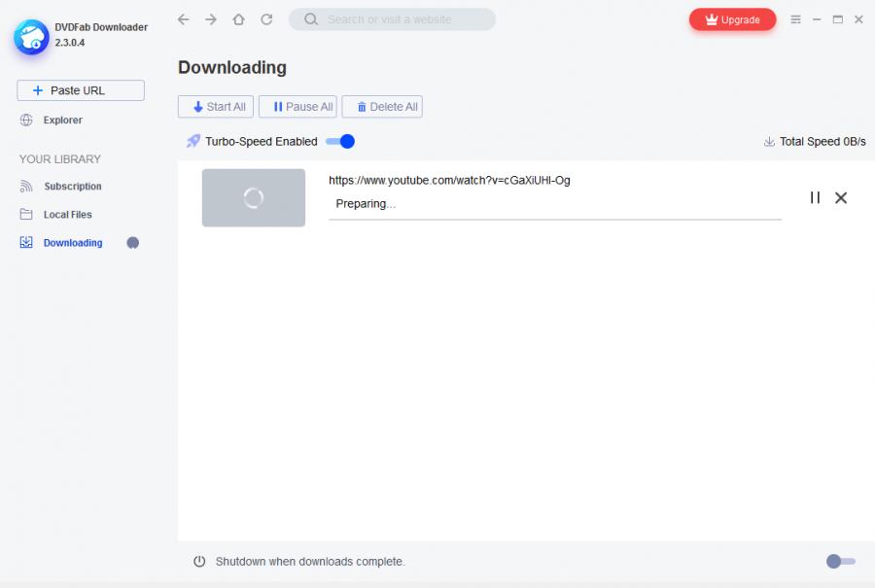Click the DVDFab Downloader logo icon
The image size is (875, 588).
click(32, 37)
